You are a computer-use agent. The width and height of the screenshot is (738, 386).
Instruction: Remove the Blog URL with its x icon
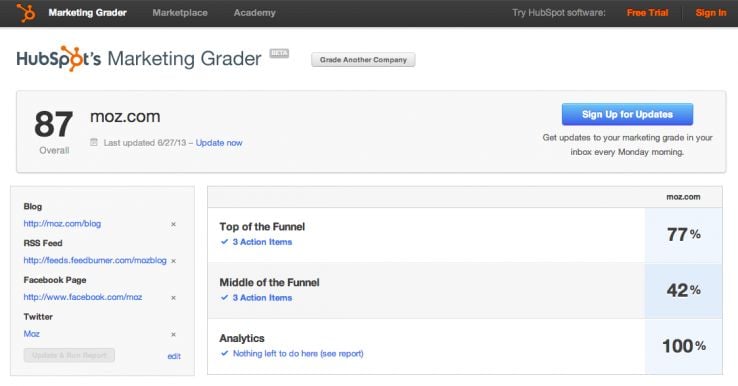pyautogui.click(x=173, y=225)
